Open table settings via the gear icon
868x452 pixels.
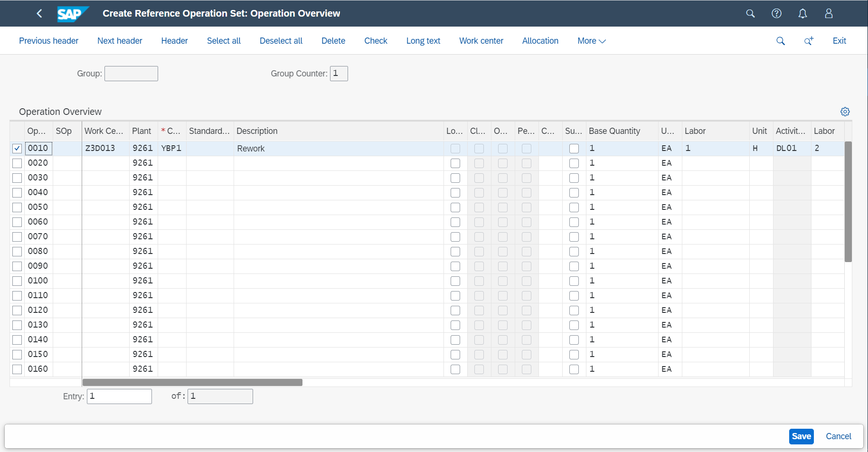coord(845,111)
